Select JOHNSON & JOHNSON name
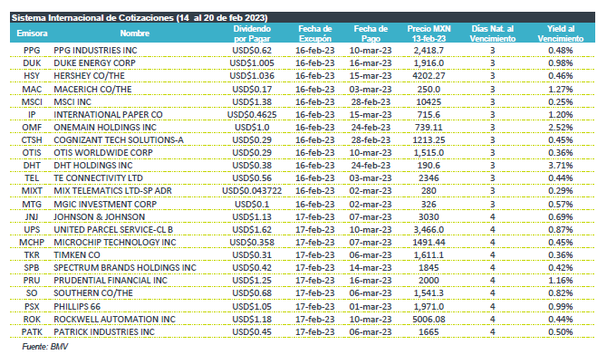The image size is (607, 364). (x=99, y=217)
